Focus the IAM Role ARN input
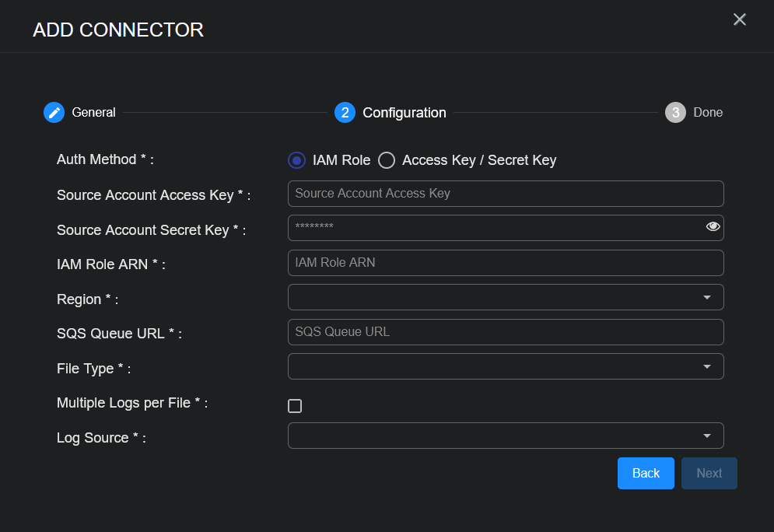774x532 pixels. pos(506,263)
